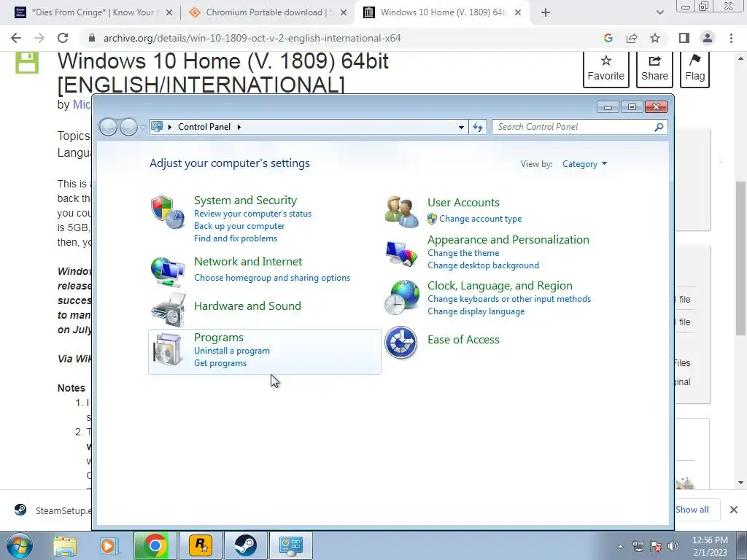
Task: Expand address bar history dropdown arrow
Action: (461, 127)
